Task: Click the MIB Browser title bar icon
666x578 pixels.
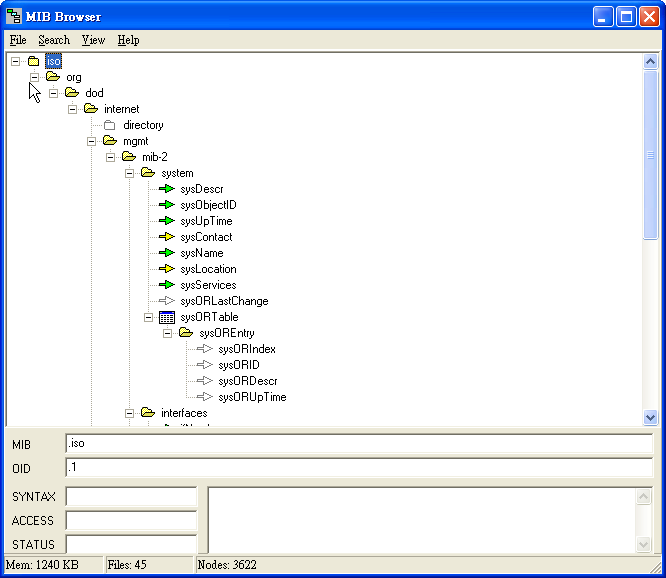Action: click(x=15, y=17)
